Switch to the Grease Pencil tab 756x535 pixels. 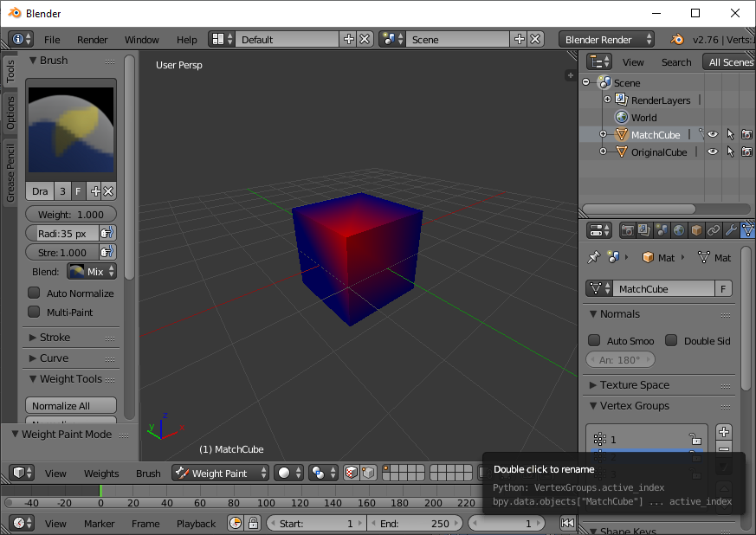10,172
